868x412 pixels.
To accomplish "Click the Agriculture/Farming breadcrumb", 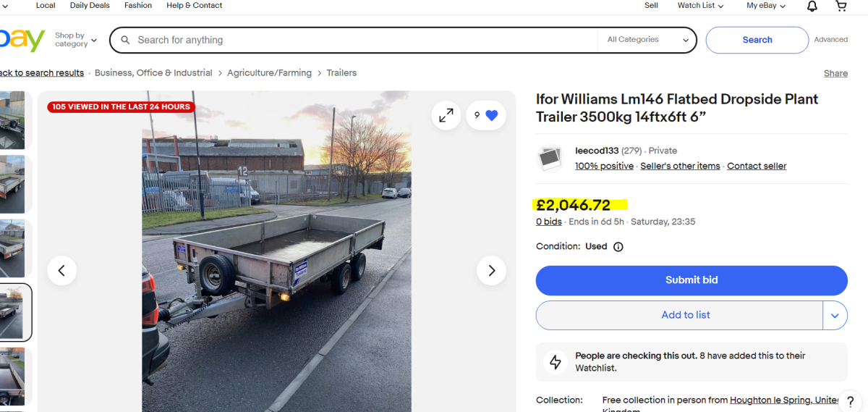I will [x=269, y=73].
